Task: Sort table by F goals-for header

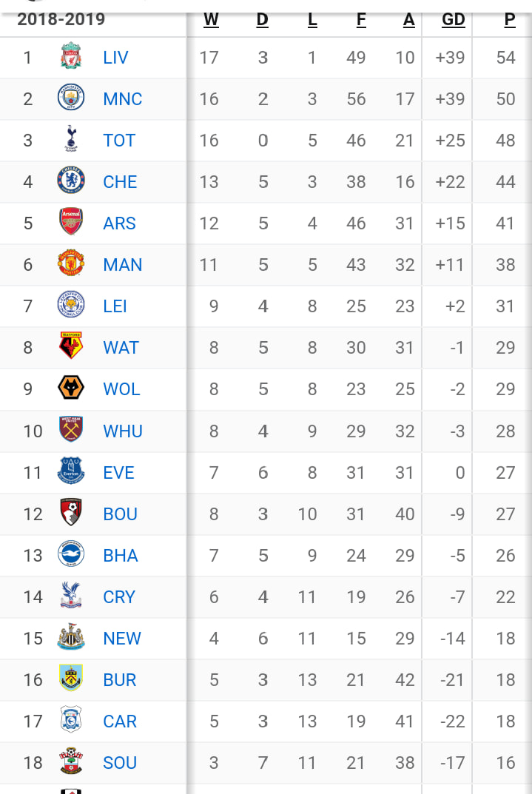Action: point(361,20)
